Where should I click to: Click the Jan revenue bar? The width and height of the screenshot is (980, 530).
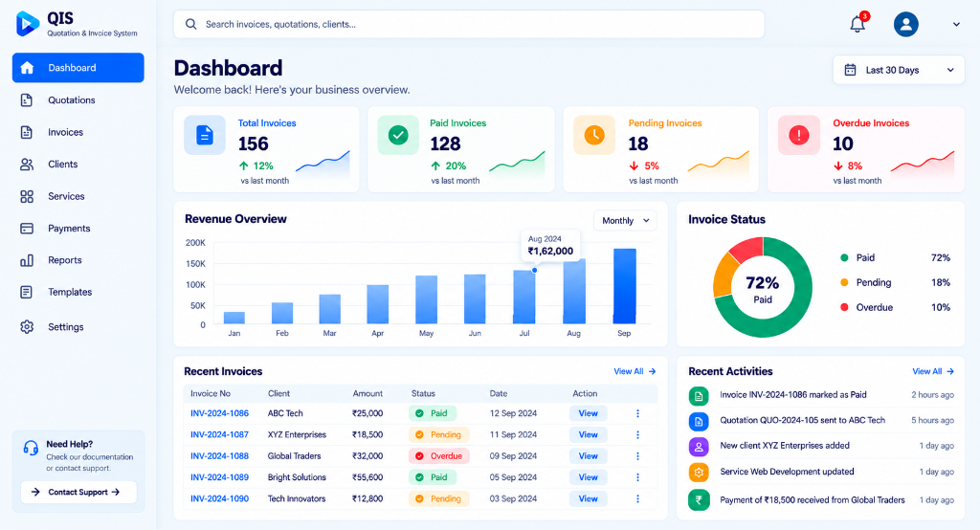[x=234, y=318]
